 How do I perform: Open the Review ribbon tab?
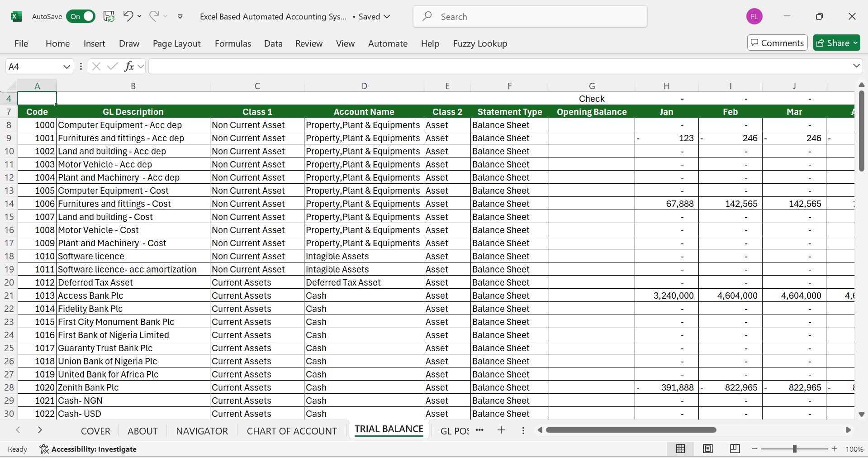309,43
